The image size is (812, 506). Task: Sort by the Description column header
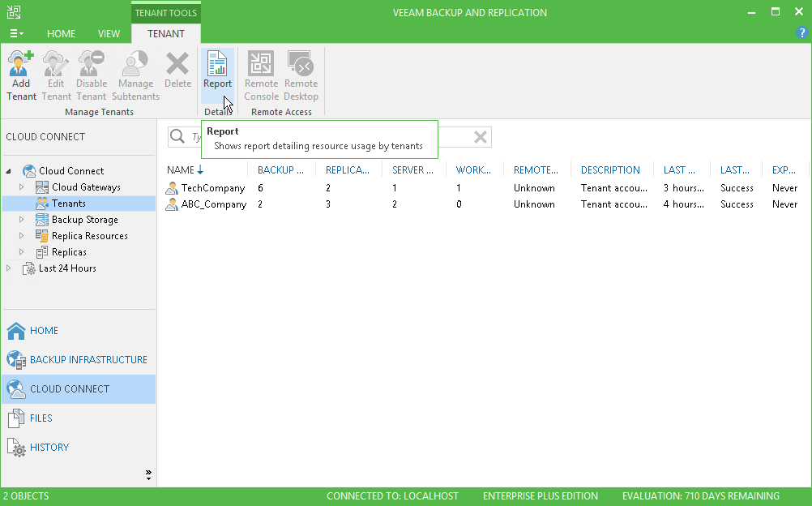click(x=610, y=170)
